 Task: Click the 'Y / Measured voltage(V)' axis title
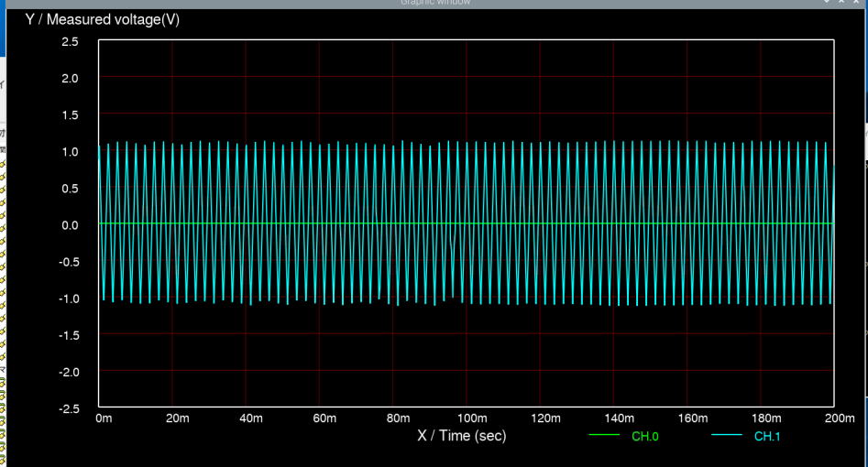click(x=103, y=19)
